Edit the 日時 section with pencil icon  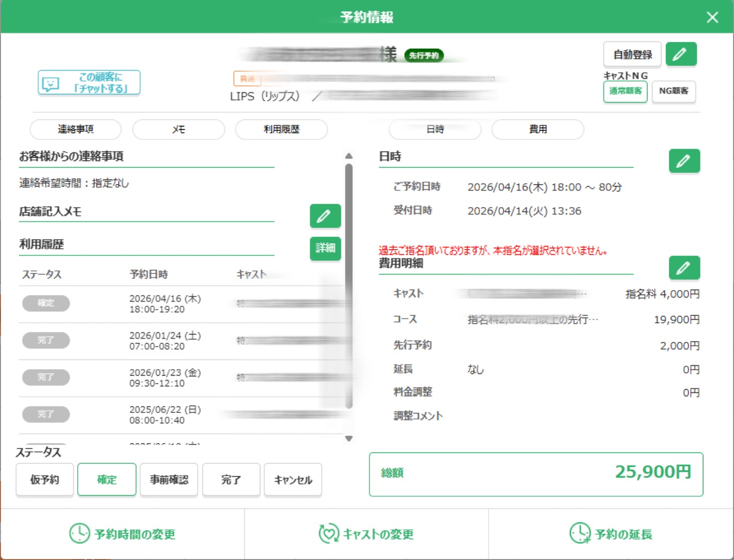coord(684,161)
